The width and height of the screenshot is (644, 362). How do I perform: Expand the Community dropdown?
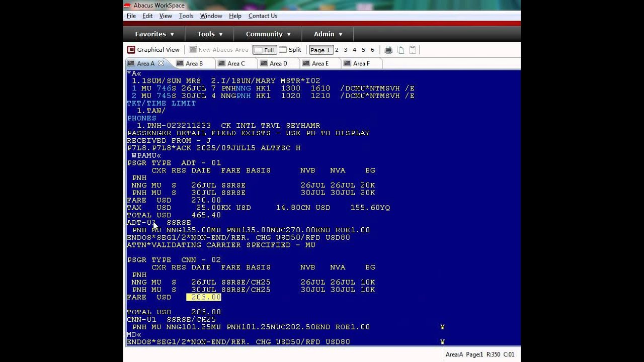coord(268,34)
